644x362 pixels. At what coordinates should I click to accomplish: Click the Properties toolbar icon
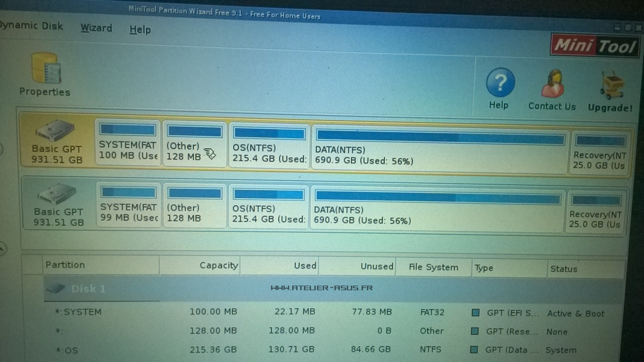coord(46,69)
